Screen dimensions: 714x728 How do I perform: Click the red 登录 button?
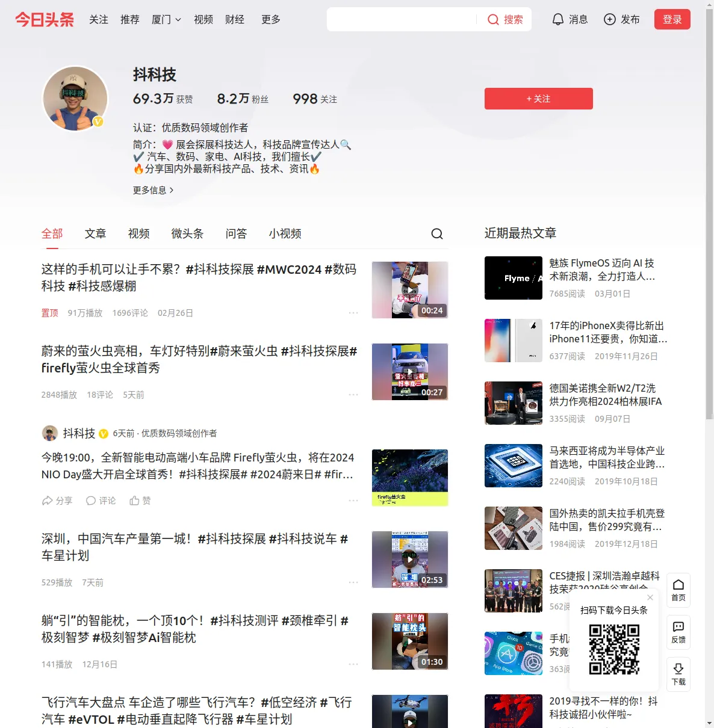click(x=672, y=19)
